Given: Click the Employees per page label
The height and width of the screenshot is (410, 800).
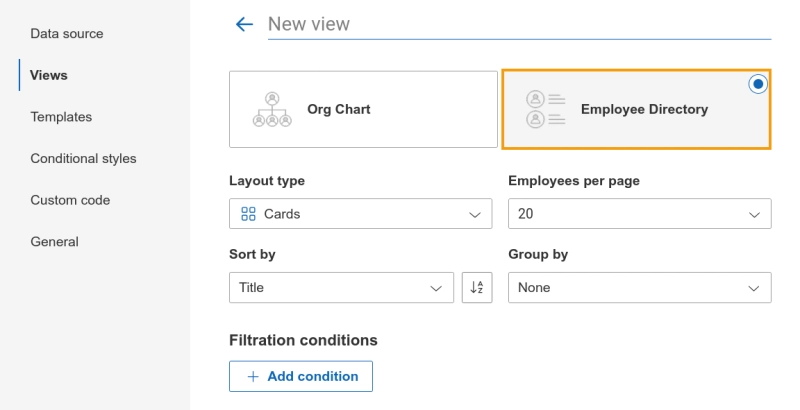Looking at the screenshot, I should pyautogui.click(x=574, y=181).
